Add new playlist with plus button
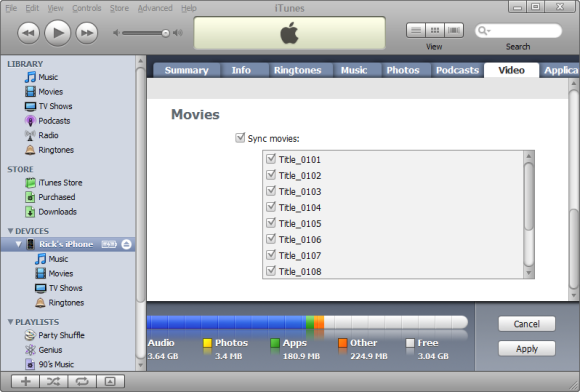This screenshot has height=392, width=580. coord(26,381)
